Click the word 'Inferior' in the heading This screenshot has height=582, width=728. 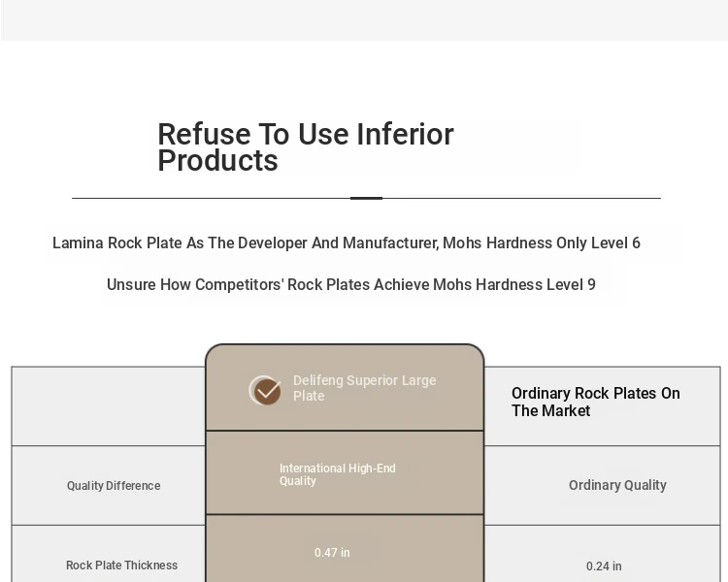click(x=405, y=135)
